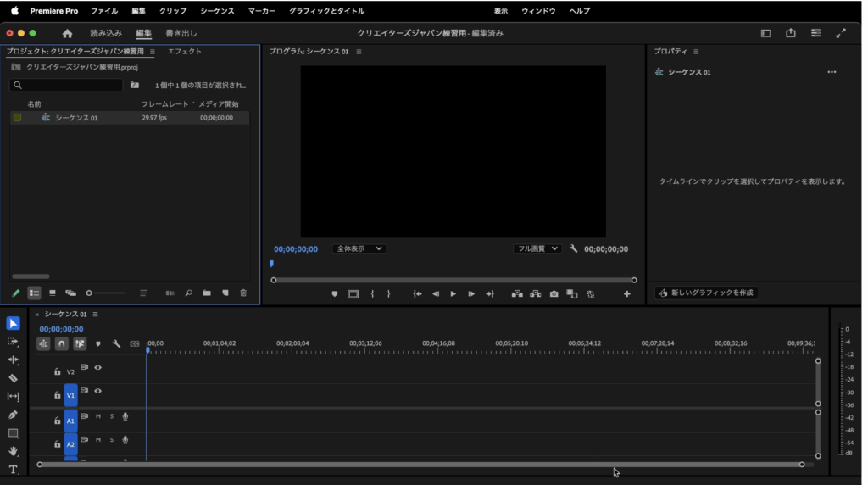Viewport: 868px width, 485px height.
Task: Open timeline display settings wrench
Action: point(116,344)
